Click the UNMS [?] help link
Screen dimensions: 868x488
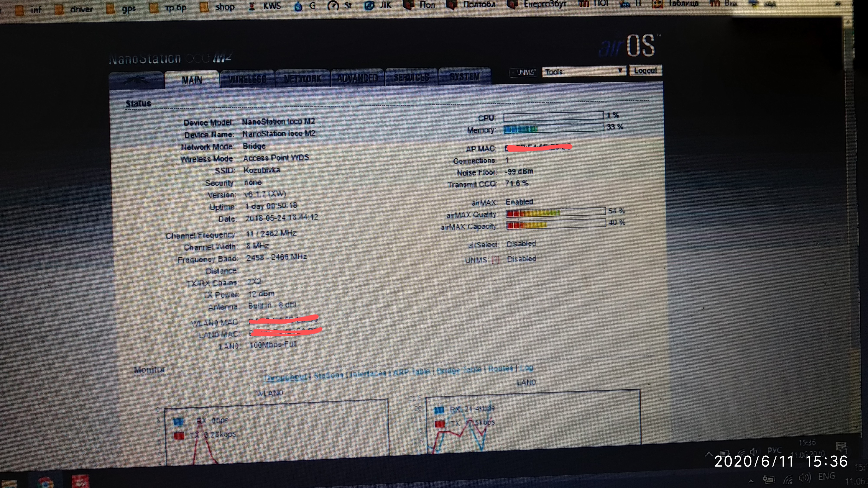pyautogui.click(x=495, y=260)
